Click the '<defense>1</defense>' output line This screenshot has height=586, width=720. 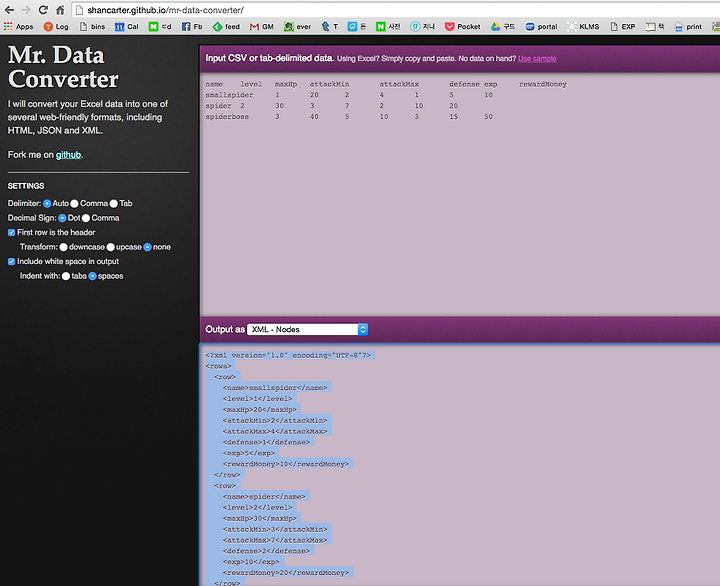(266, 442)
